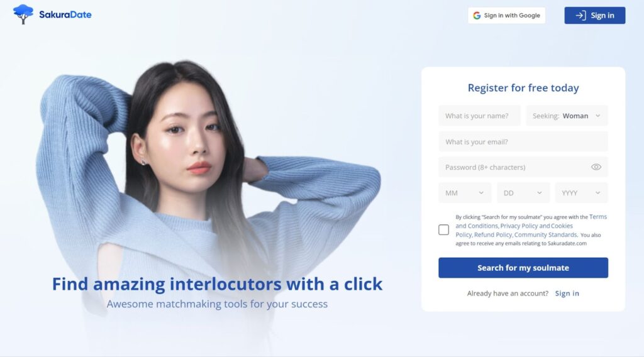Click Sign in link below the form
Image resolution: width=644 pixels, height=357 pixels.
(x=567, y=294)
